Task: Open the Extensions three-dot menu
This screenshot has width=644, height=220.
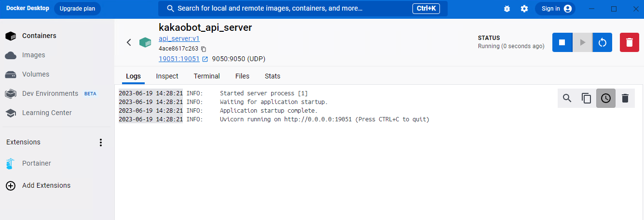Action: click(x=101, y=142)
